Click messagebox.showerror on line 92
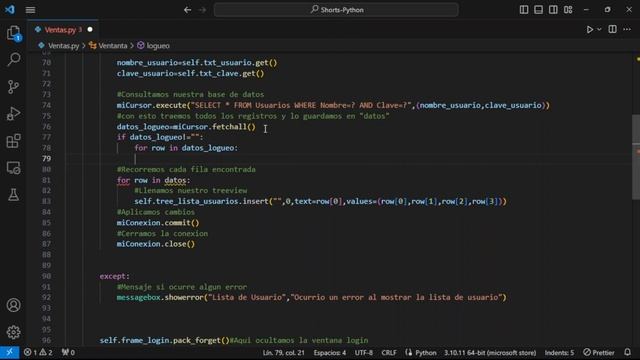 click(x=160, y=298)
